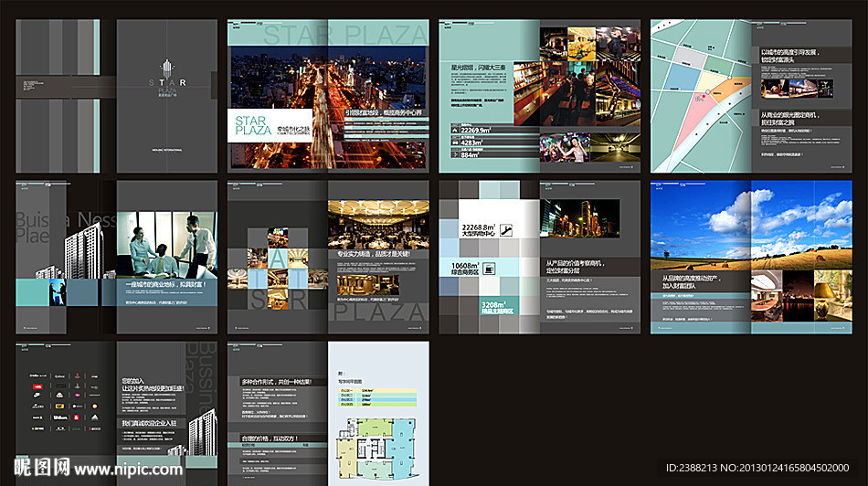The height and width of the screenshot is (486, 868).
Task: Click the floor plan color legend
Action: tap(377, 397)
